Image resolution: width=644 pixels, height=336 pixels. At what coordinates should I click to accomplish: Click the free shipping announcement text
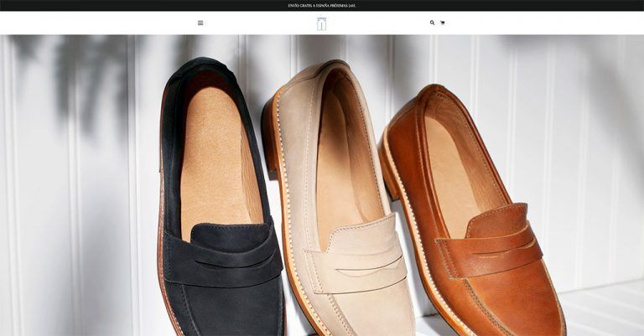(x=322, y=6)
